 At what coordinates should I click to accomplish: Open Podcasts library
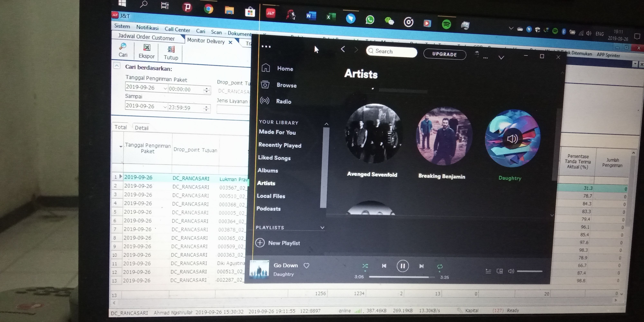(269, 209)
